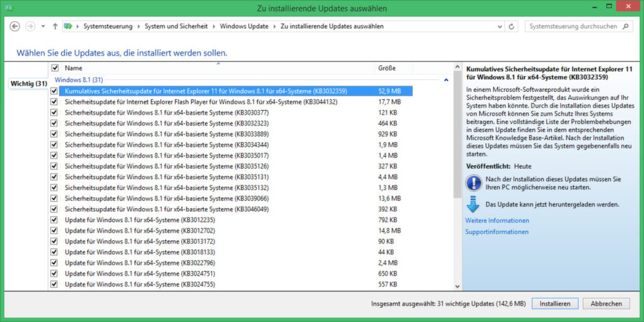Viewport: 644px width, 322px height.
Task: Uncheck the checkbox for update KB3035131
Action: coord(54,176)
